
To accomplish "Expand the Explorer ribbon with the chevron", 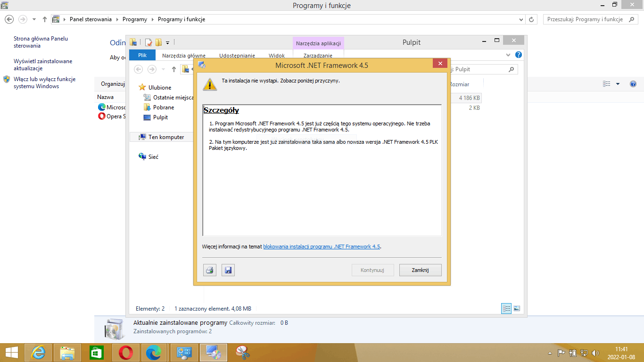I will pos(508,55).
